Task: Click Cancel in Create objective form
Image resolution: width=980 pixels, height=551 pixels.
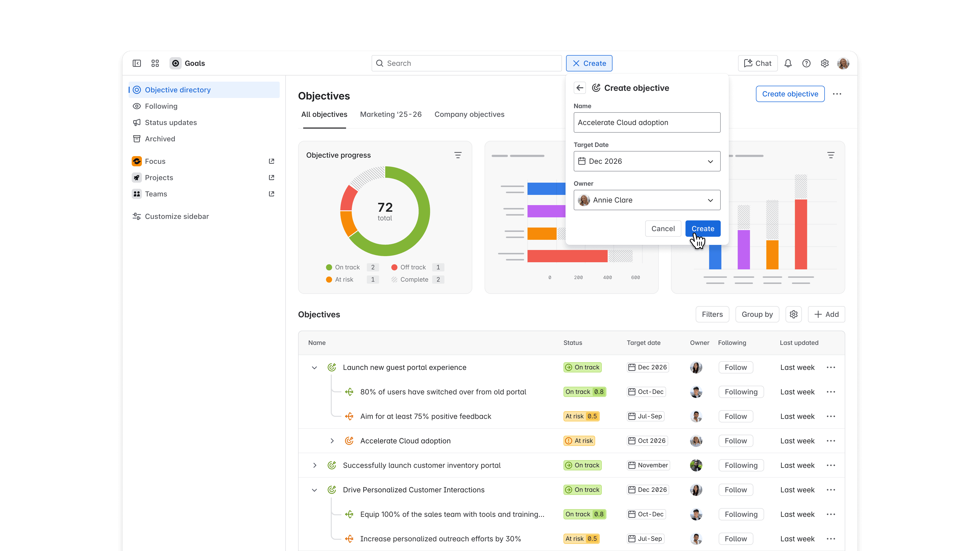Action: click(x=663, y=229)
